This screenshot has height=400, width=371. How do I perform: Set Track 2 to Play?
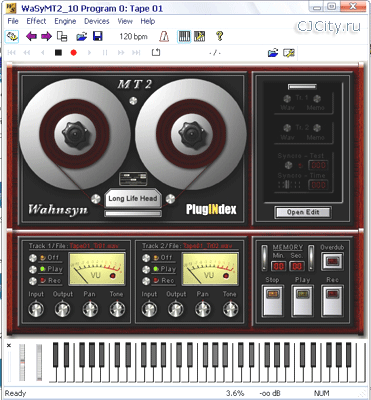(x=146, y=269)
